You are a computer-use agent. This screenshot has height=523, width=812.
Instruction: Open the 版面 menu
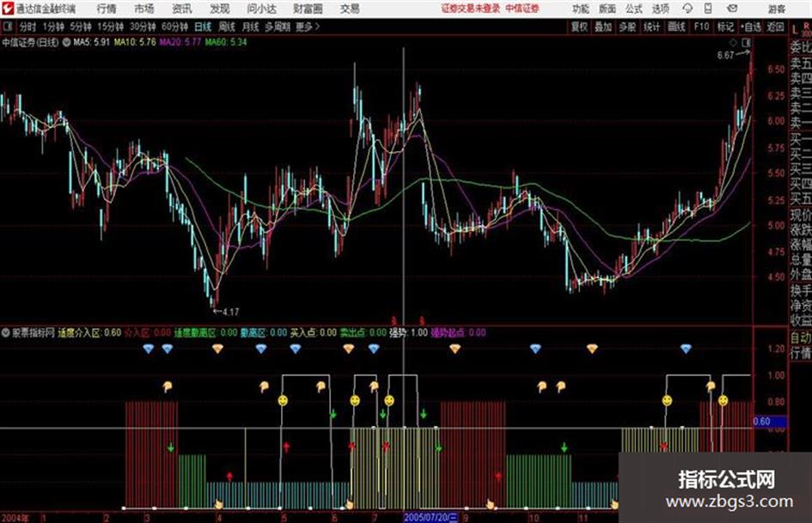(607, 9)
